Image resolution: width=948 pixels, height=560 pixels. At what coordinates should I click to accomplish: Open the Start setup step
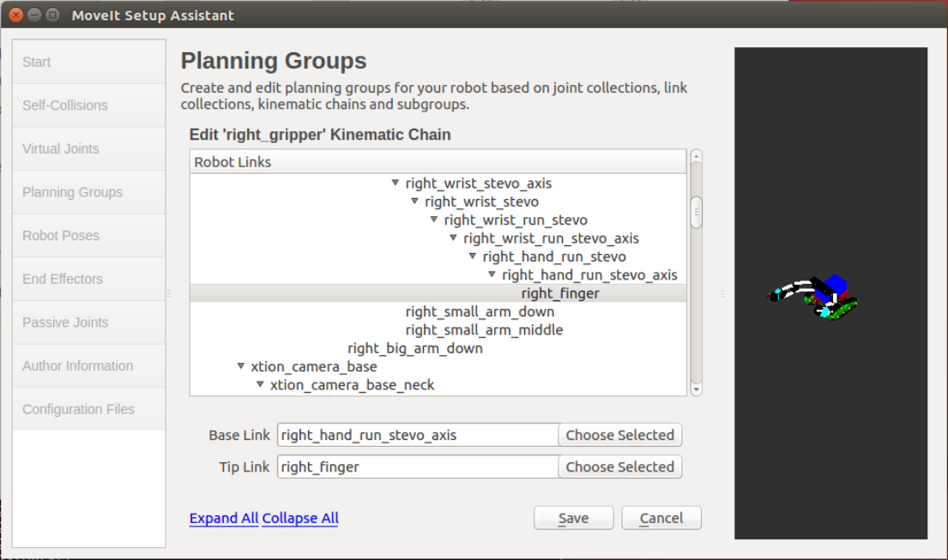(89, 62)
